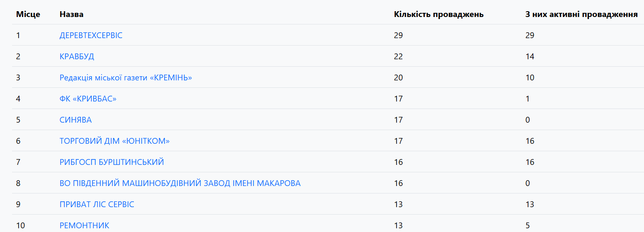644x232 pixels.
Task: Open the ДЕРЕВТЕХСЕРВІС company link
Action: tap(91, 35)
